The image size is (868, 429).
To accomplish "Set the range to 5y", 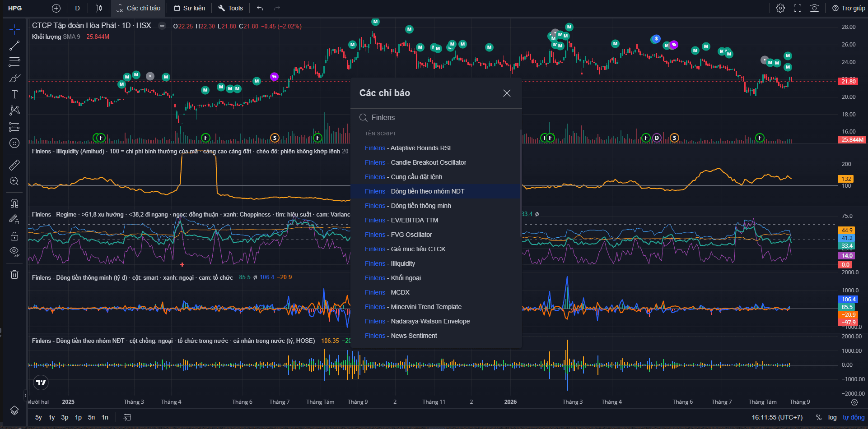I will pyautogui.click(x=38, y=417).
